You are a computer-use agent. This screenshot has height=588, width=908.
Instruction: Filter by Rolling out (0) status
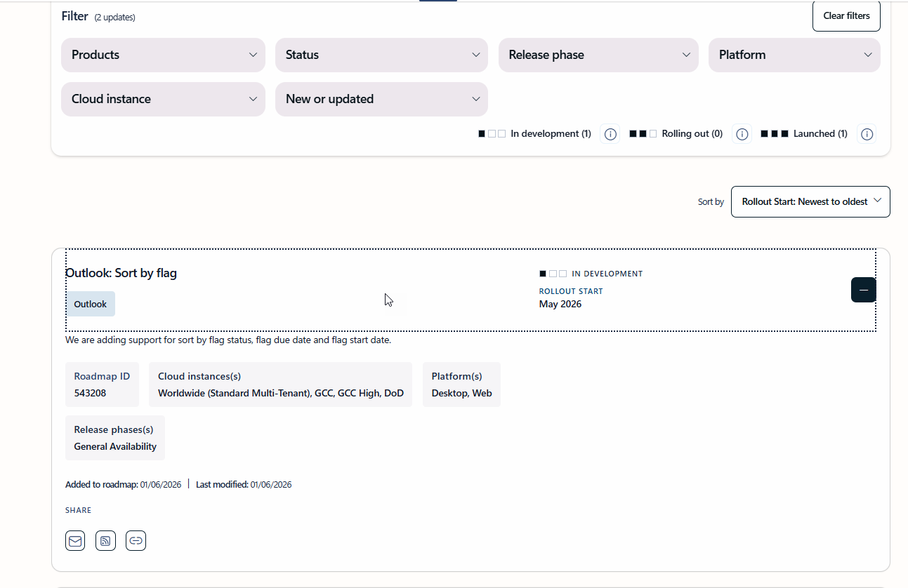click(676, 134)
